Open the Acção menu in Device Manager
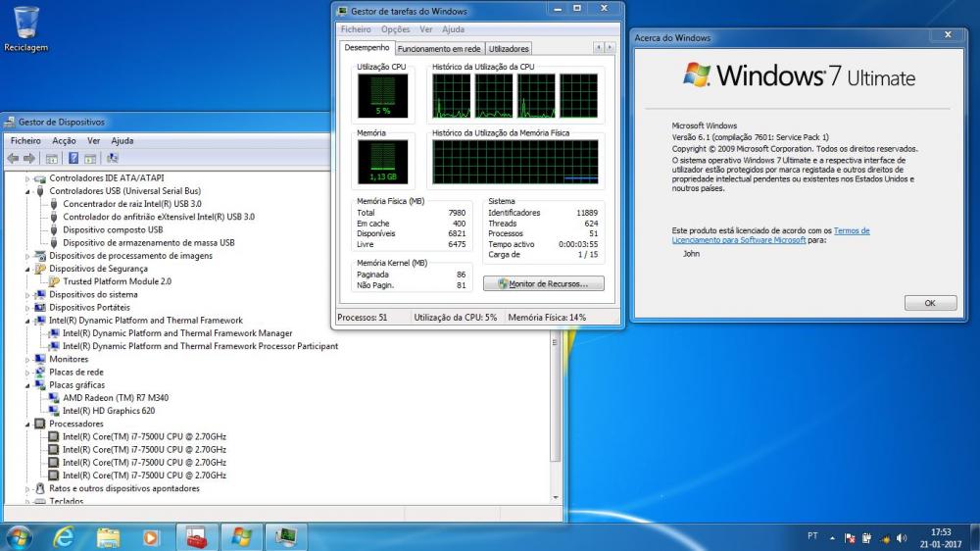The width and height of the screenshot is (980, 551). click(x=63, y=141)
